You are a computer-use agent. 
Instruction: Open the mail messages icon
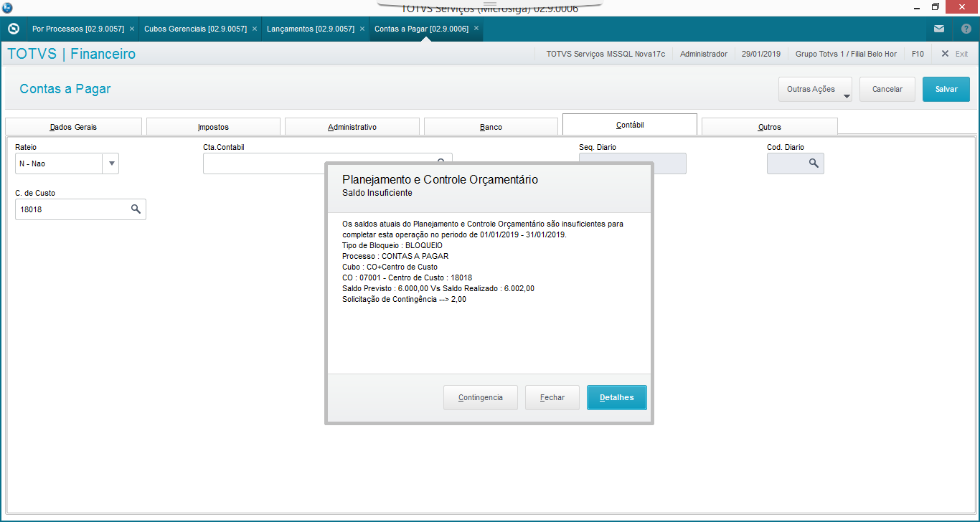coord(939,29)
